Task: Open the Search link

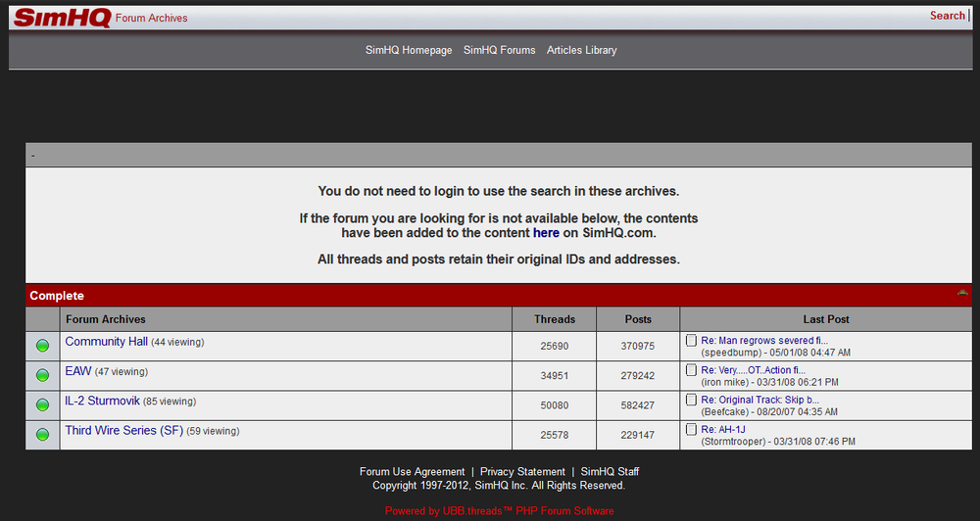Action: [947, 16]
